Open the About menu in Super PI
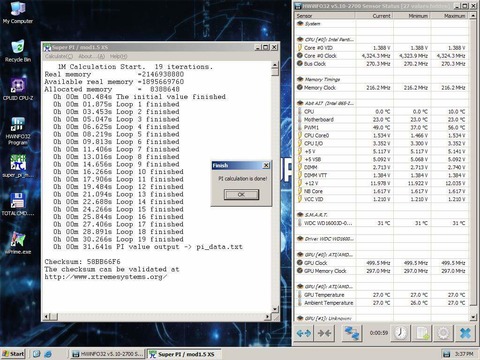 [x=92, y=56]
